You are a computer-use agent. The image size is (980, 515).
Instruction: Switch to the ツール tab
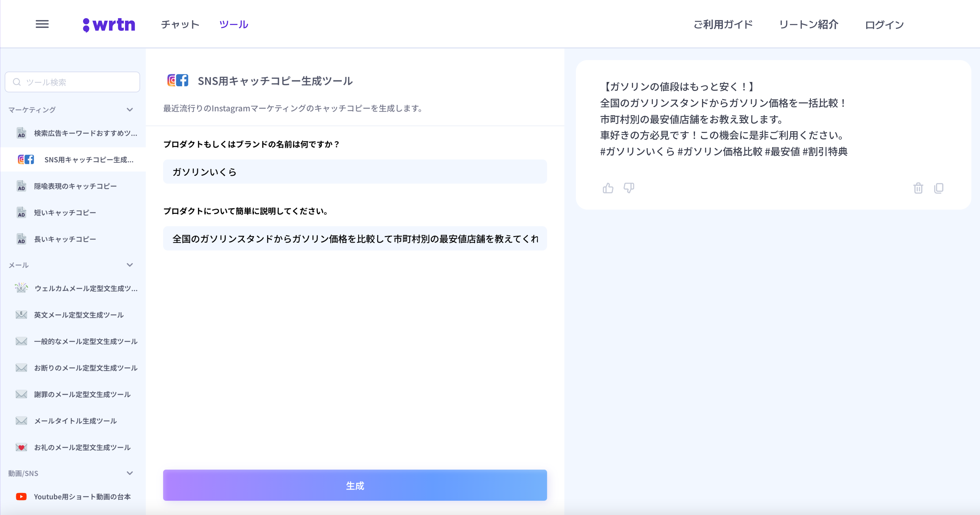(x=234, y=25)
